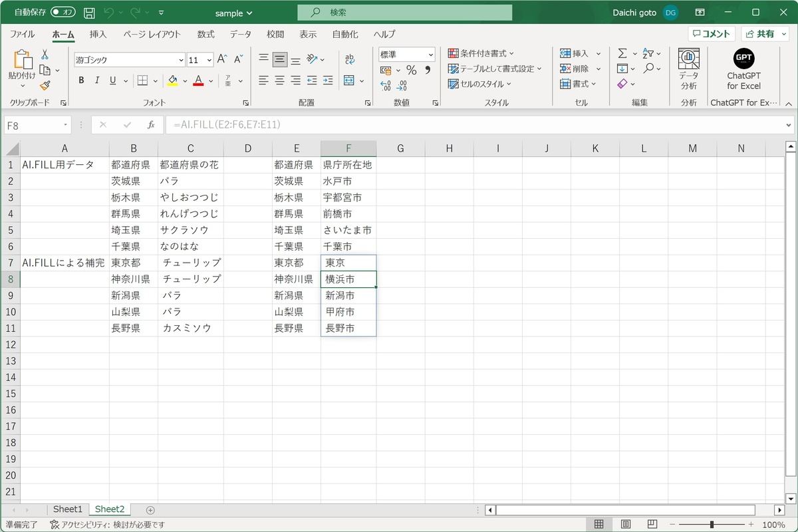Add a new sheet with the plus icon
798x532 pixels.
point(150,510)
